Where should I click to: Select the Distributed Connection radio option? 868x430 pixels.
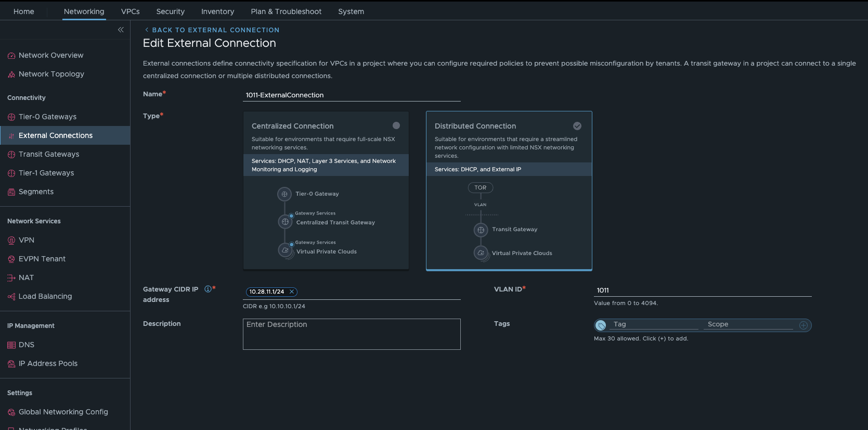click(x=577, y=126)
